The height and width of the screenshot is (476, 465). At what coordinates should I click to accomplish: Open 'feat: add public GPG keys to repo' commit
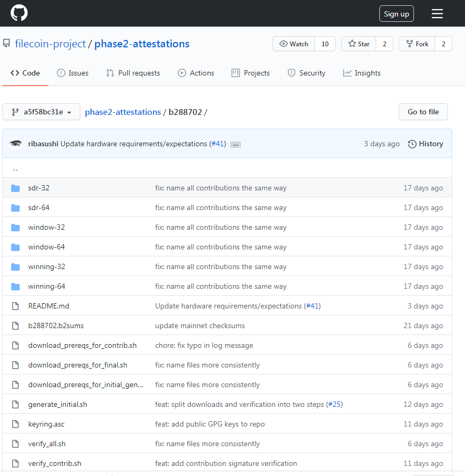[x=210, y=424]
